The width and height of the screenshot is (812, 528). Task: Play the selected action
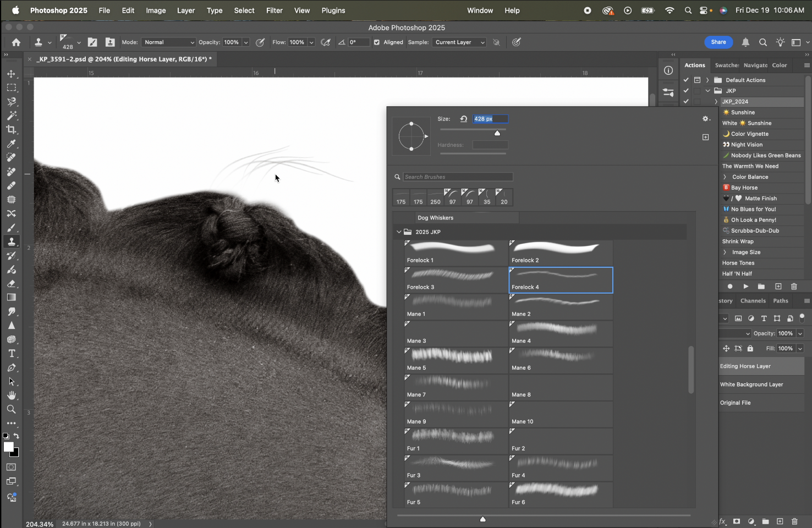tap(745, 287)
